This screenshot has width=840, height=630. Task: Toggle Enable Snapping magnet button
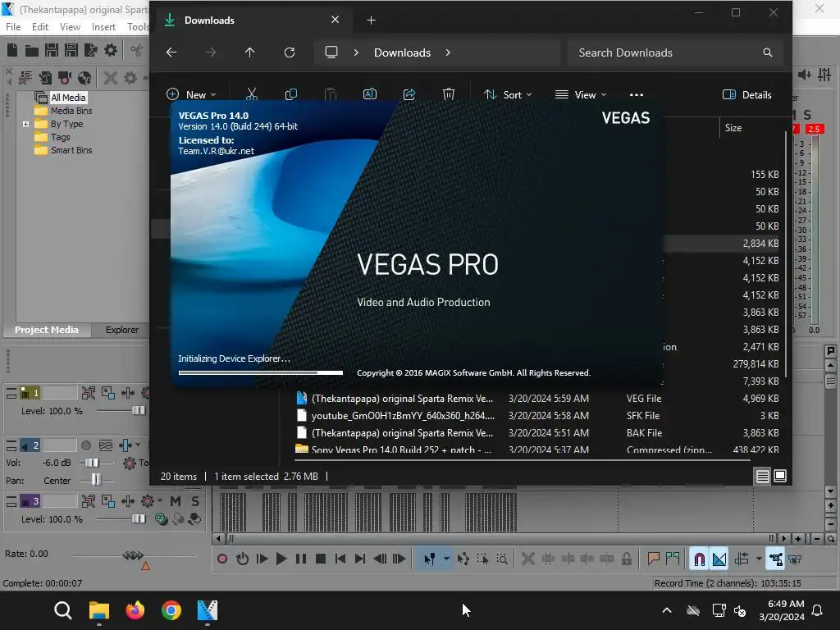tap(699, 559)
